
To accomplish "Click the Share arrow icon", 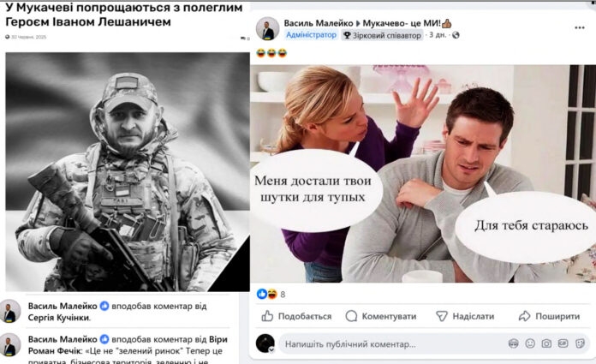I will point(525,316).
